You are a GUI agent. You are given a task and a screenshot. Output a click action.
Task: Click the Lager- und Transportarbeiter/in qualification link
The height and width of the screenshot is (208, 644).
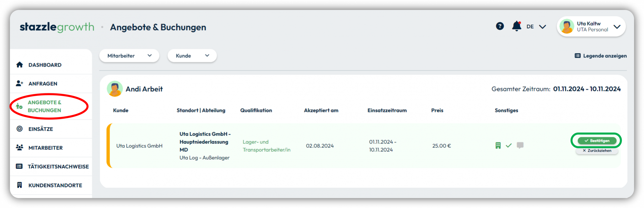point(266,146)
